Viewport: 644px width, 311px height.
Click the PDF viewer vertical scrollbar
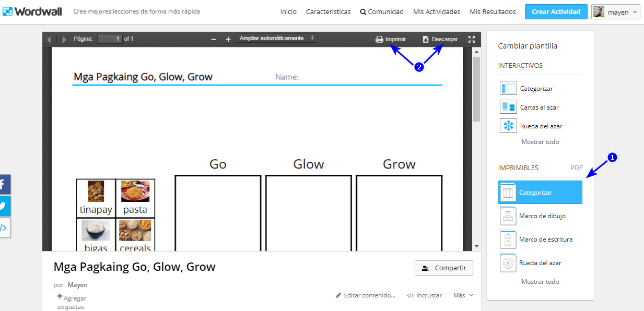(476, 89)
